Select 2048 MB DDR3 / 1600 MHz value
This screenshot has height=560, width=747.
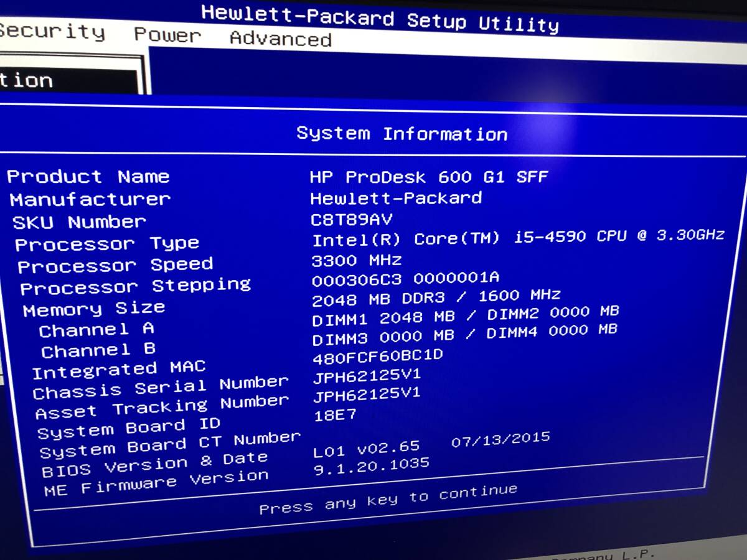click(x=436, y=297)
